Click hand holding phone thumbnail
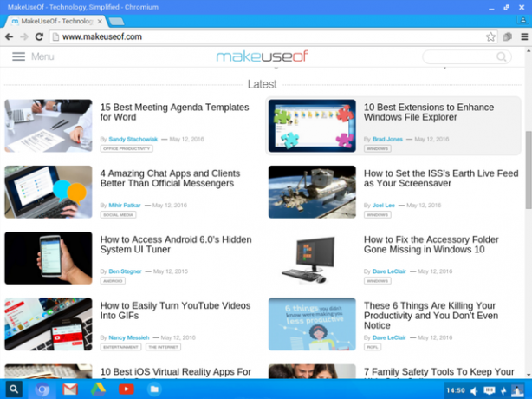 point(49,258)
